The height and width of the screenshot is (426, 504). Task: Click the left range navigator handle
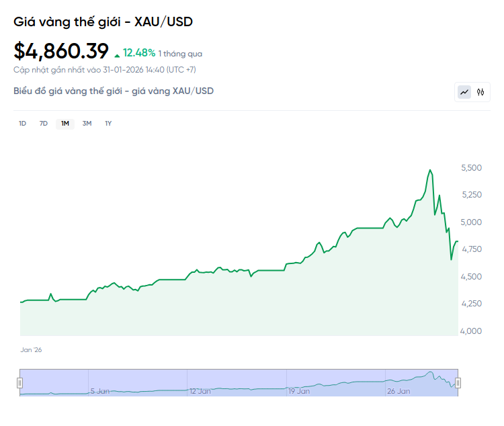(x=20, y=383)
